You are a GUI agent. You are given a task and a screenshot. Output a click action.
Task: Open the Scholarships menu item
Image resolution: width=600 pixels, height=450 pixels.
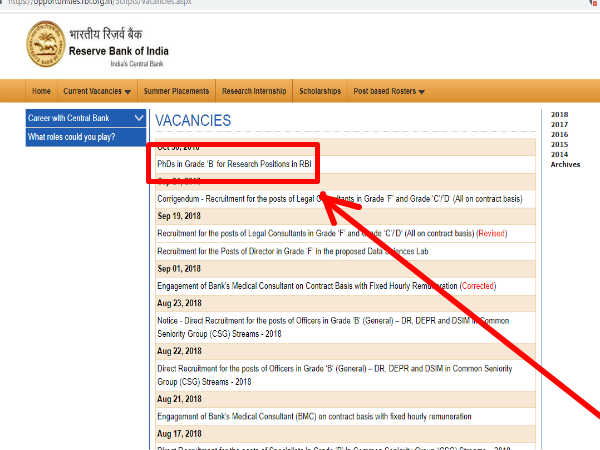320,91
